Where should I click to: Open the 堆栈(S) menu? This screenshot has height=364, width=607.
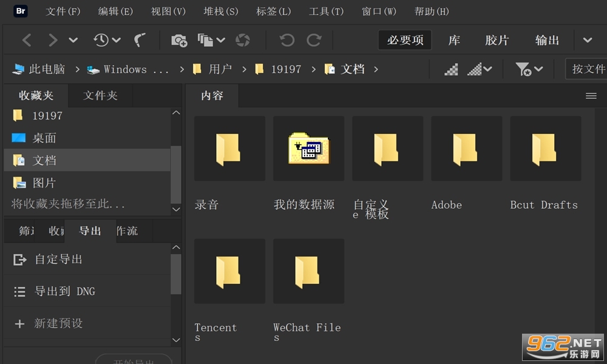point(221,11)
